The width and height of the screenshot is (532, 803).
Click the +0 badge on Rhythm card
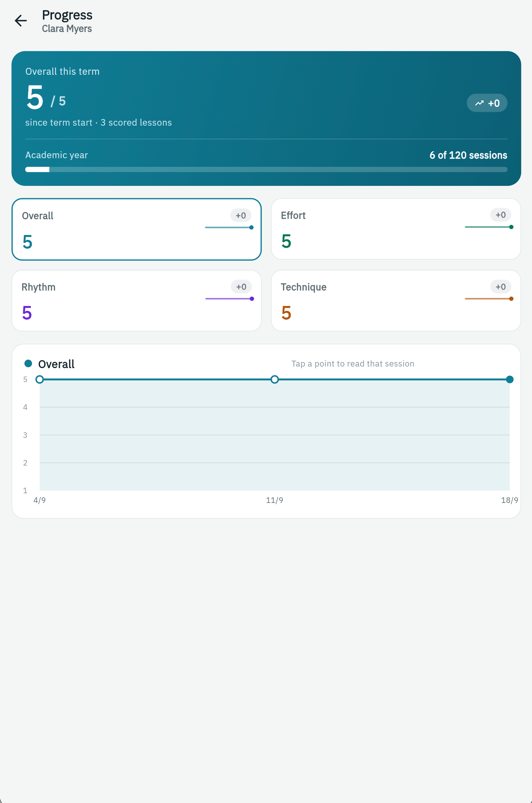(x=241, y=287)
